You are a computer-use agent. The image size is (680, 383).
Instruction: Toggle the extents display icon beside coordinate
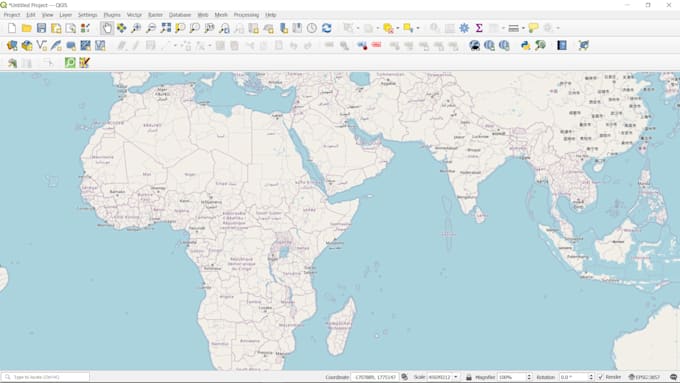[405, 377]
